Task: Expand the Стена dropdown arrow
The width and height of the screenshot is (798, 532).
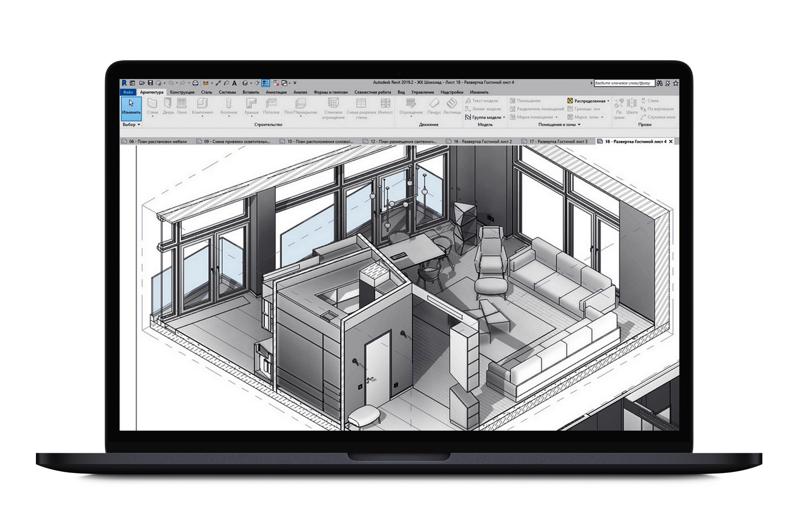Action: tap(152, 117)
